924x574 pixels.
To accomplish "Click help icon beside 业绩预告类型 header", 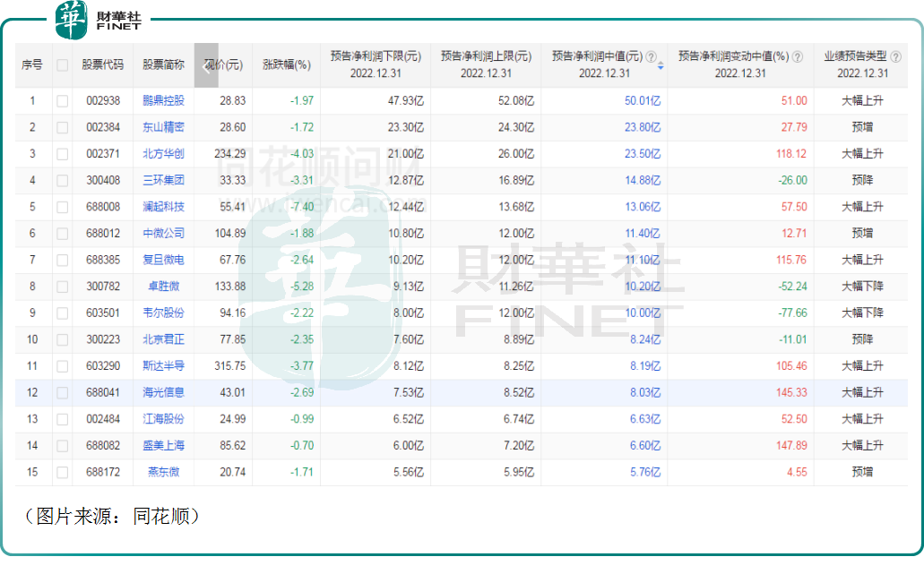I will pyautogui.click(x=895, y=57).
